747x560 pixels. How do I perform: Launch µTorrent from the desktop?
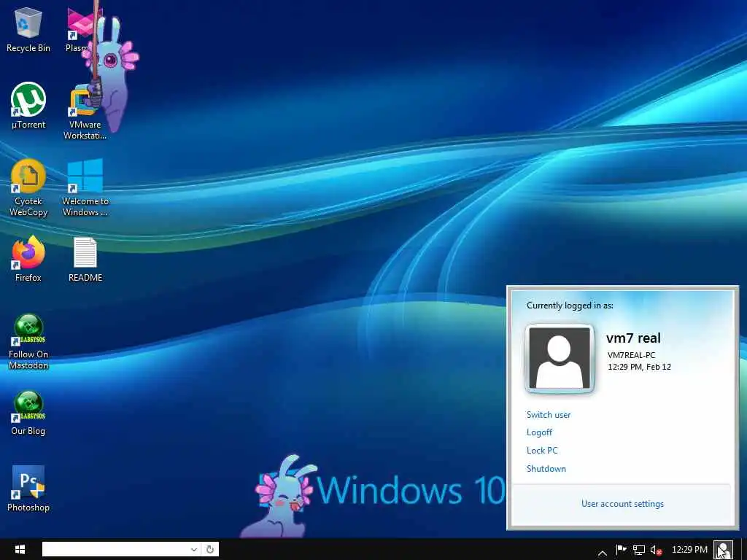28,106
